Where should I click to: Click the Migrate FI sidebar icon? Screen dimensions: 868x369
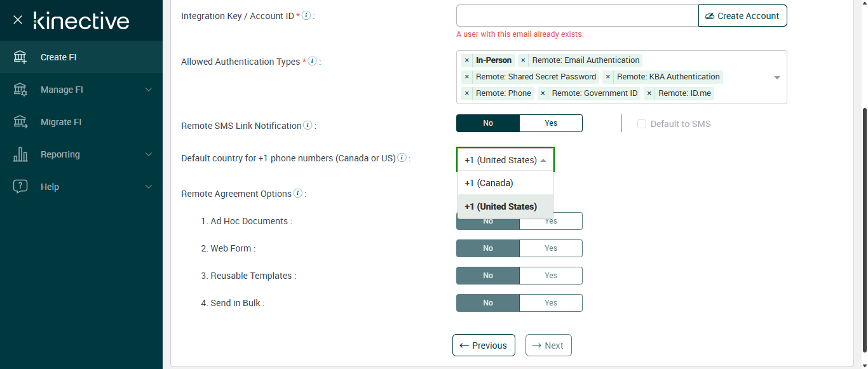20,122
